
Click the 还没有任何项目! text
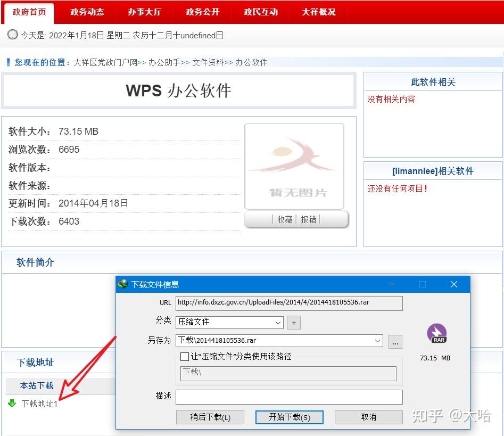(x=397, y=188)
